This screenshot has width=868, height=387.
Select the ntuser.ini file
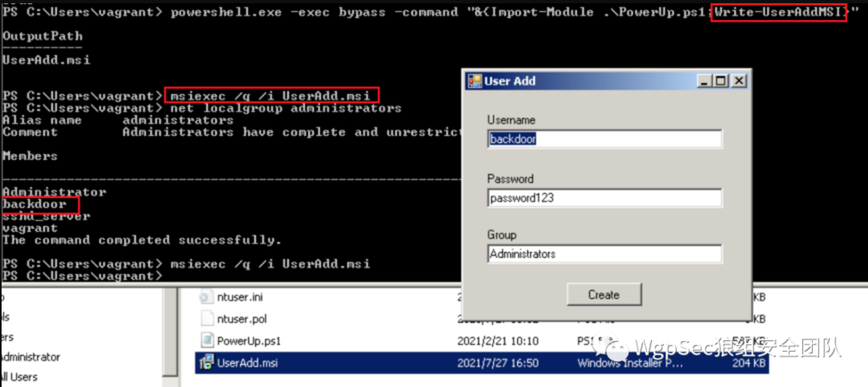tap(240, 297)
